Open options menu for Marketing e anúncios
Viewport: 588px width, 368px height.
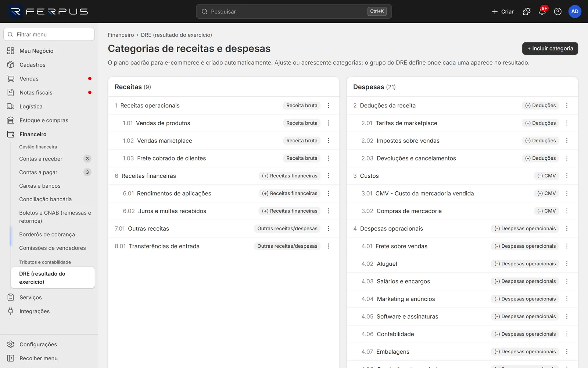[x=567, y=299]
